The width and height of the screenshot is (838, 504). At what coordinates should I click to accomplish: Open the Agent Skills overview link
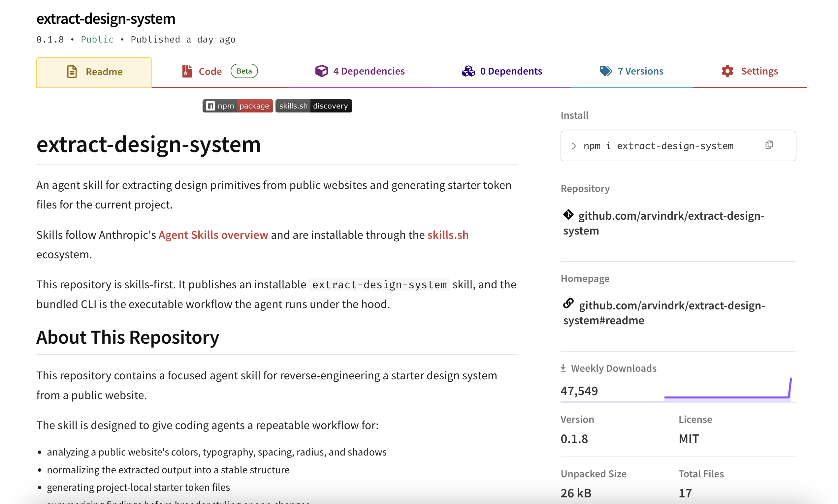point(213,235)
